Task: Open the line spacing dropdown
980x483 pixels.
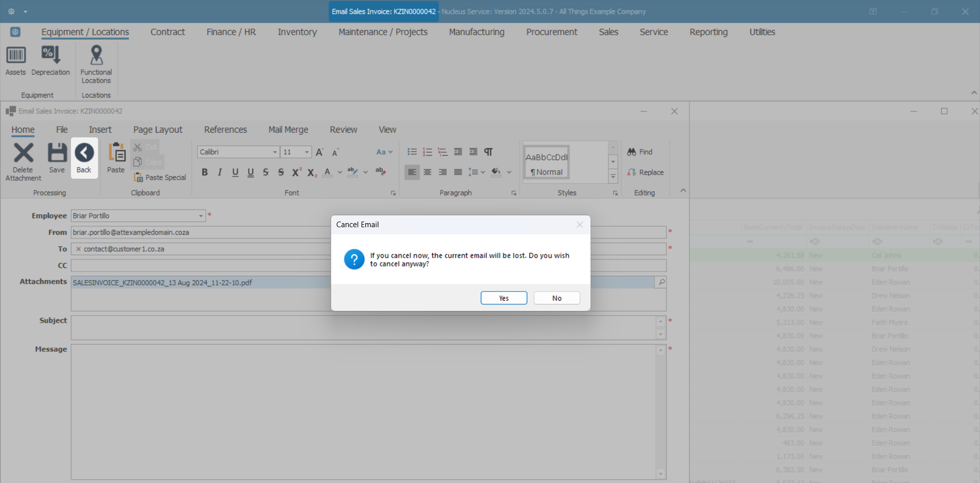Action: (477, 173)
